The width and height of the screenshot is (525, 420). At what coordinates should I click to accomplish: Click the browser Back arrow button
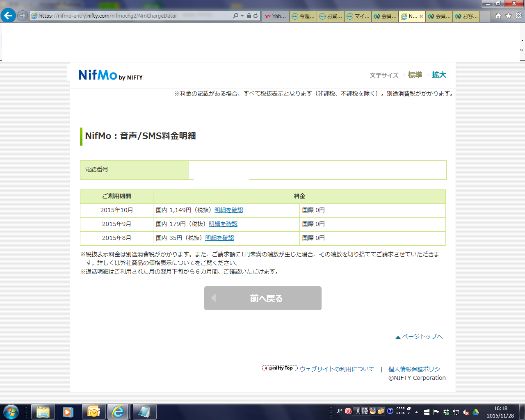[8, 16]
